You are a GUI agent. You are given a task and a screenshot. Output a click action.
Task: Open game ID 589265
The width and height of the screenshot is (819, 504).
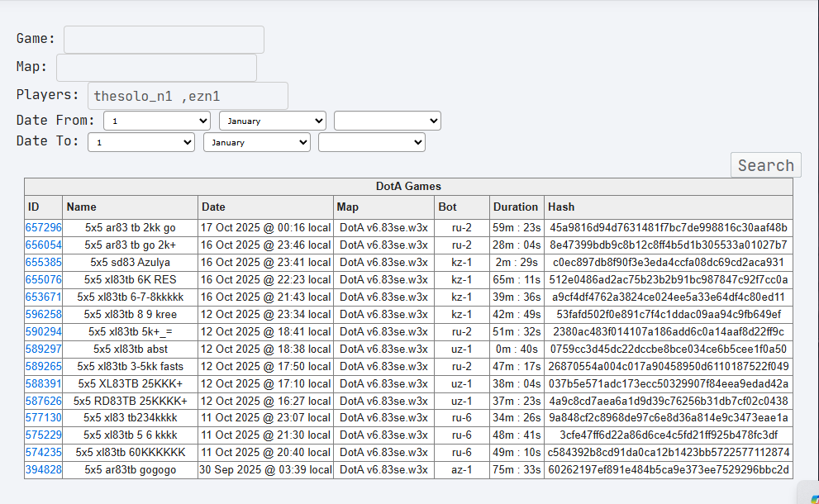pyautogui.click(x=43, y=366)
